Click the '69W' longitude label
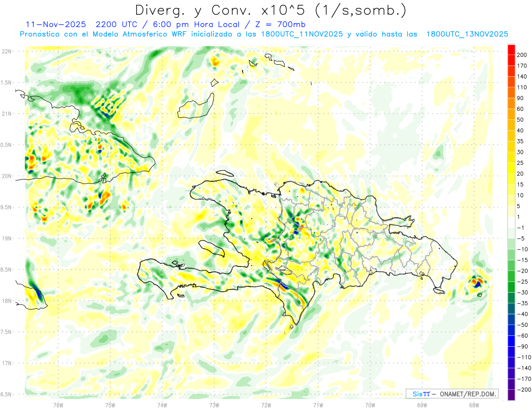The image size is (532, 411). [x=422, y=405]
